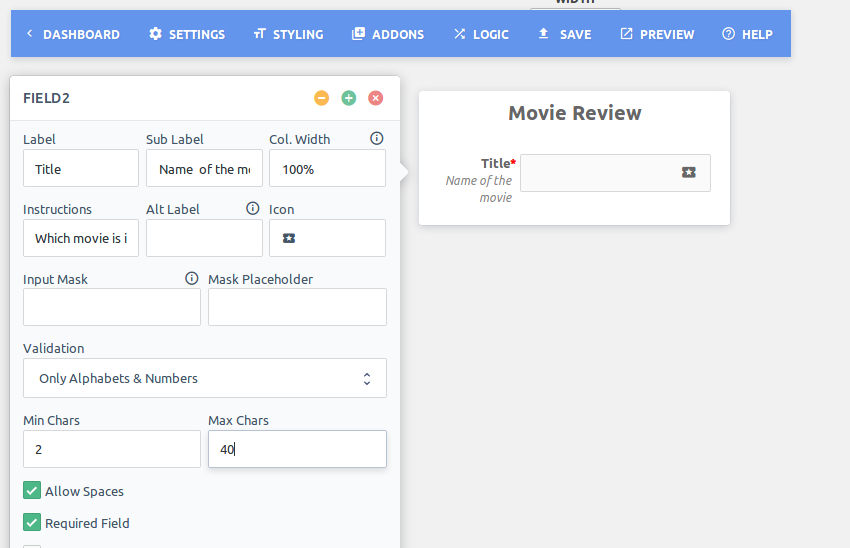This screenshot has width=850, height=548.
Task: Go back to Dashboard
Action: (73, 34)
